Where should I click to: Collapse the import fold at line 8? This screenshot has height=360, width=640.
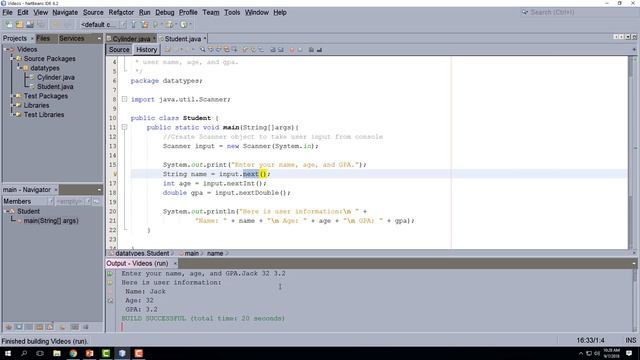(x=124, y=99)
